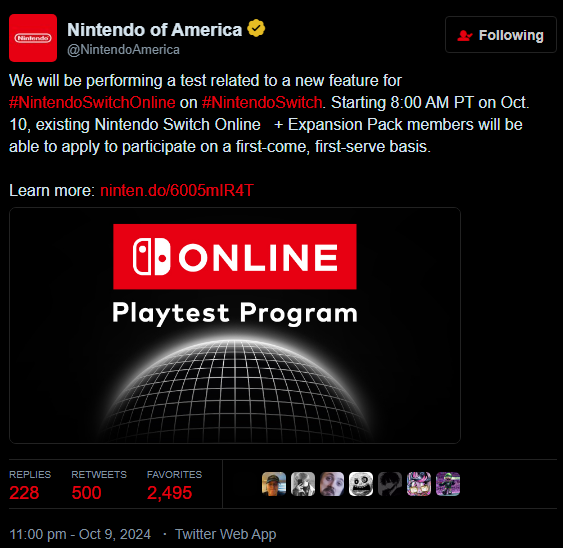Open the #NintendoSwitchOnline hashtag

92,102
